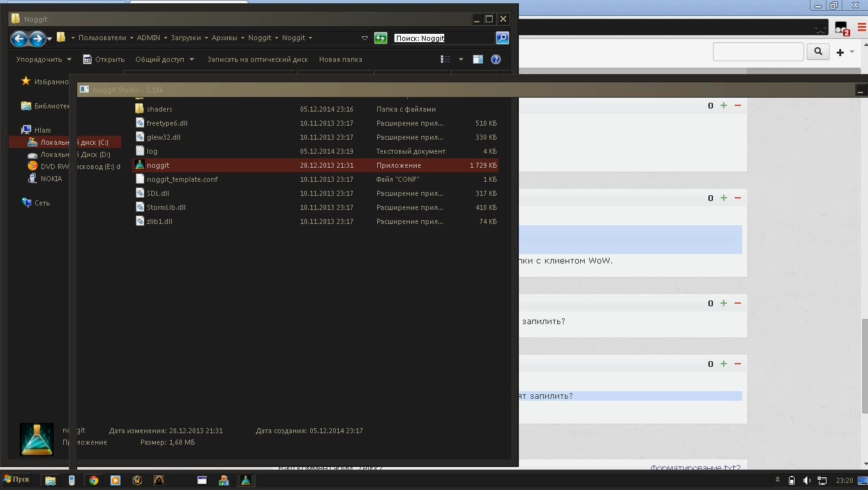Create a folder with Новая папка

click(341, 59)
